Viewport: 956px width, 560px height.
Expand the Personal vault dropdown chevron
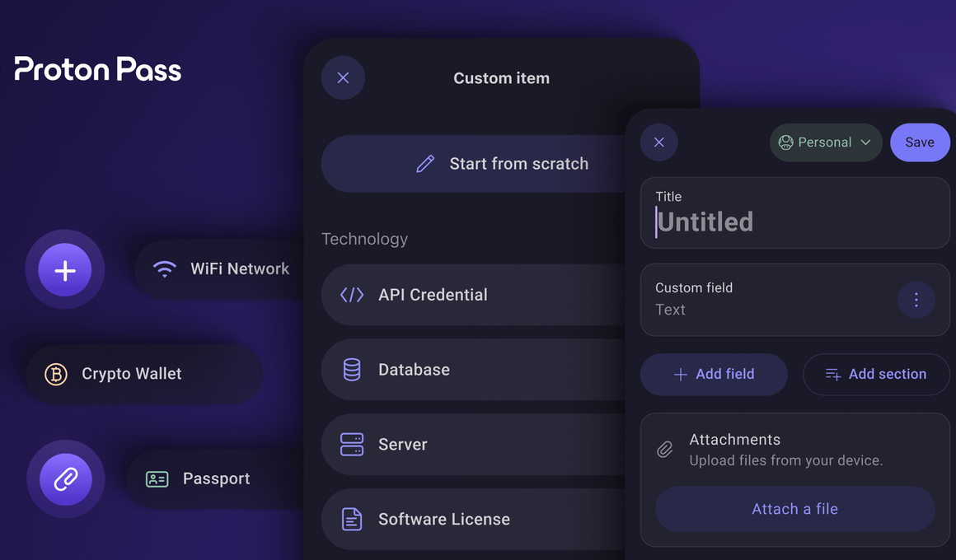click(x=866, y=142)
